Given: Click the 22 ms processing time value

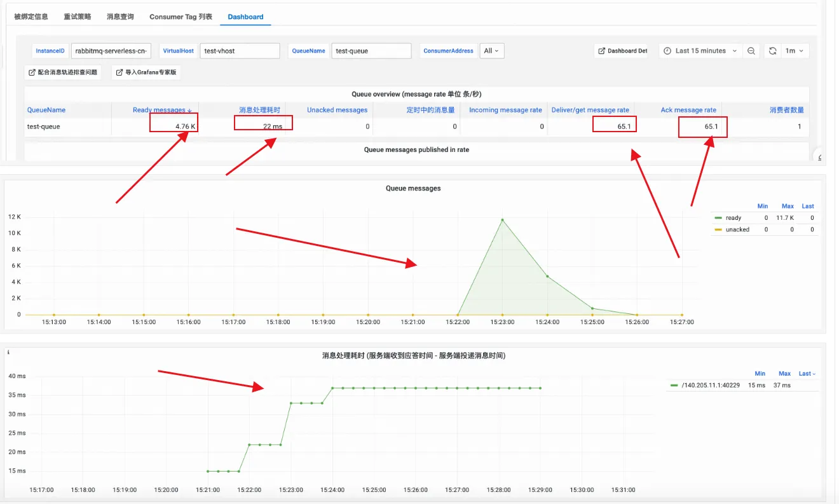Looking at the screenshot, I should click(273, 126).
